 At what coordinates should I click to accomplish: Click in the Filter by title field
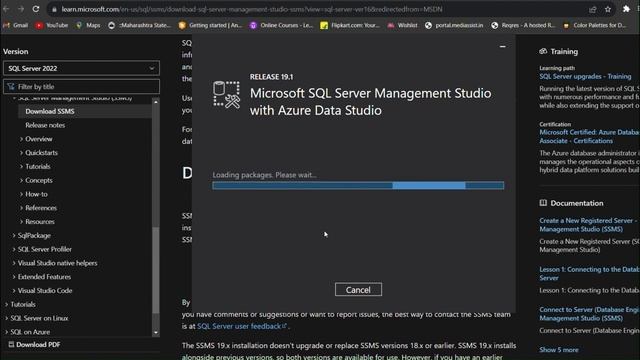pyautogui.click(x=81, y=87)
